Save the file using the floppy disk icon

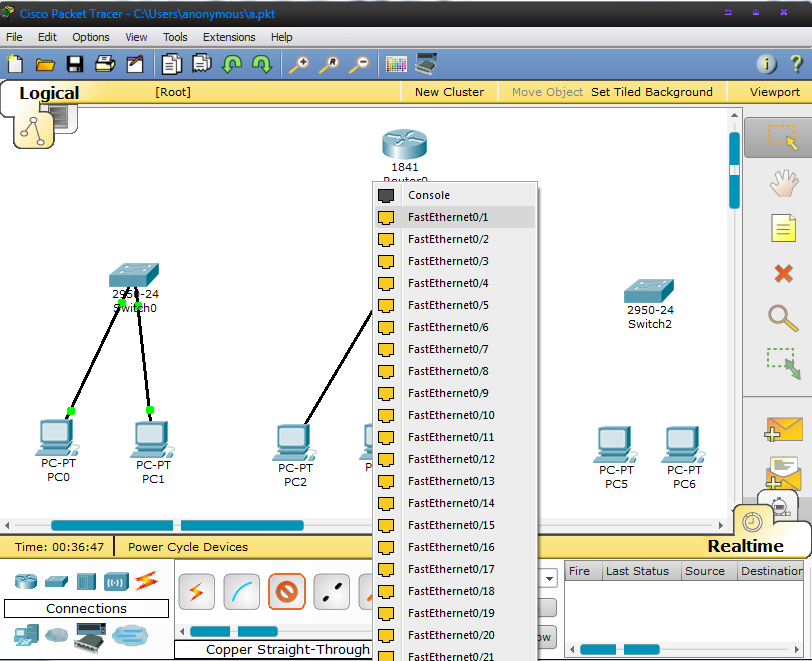coord(75,64)
